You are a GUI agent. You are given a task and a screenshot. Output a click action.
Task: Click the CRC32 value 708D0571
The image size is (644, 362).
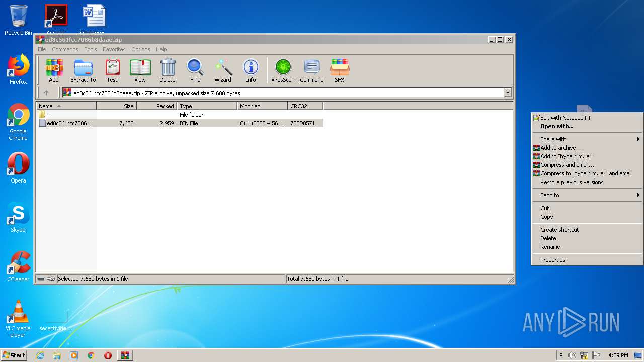[x=302, y=123]
